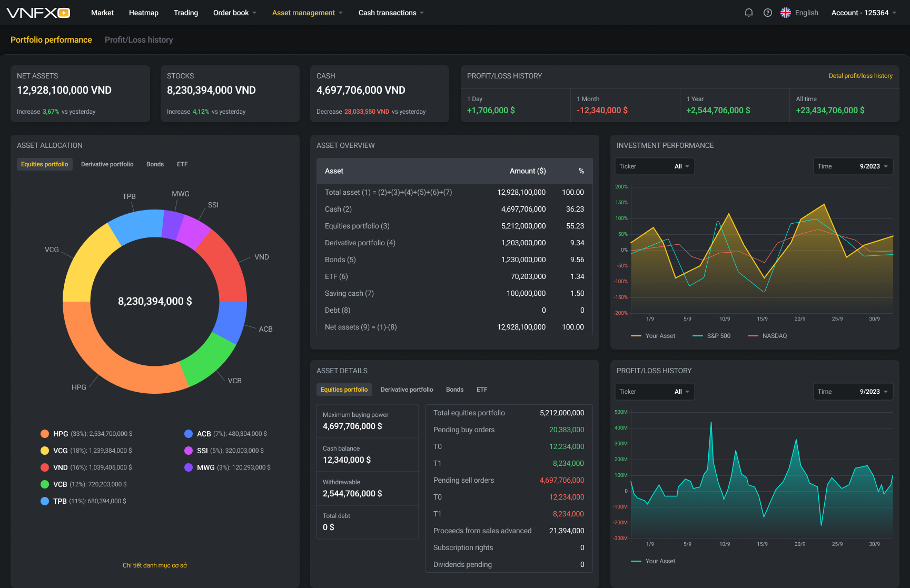Image resolution: width=910 pixels, height=588 pixels.
Task: Click the VNFX logo
Action: [37, 12]
